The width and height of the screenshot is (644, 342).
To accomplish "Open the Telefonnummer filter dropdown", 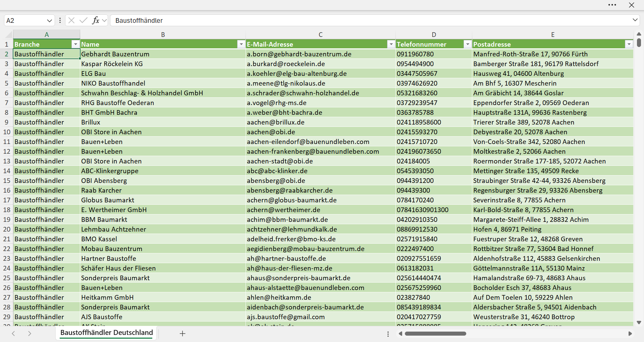I will (468, 44).
